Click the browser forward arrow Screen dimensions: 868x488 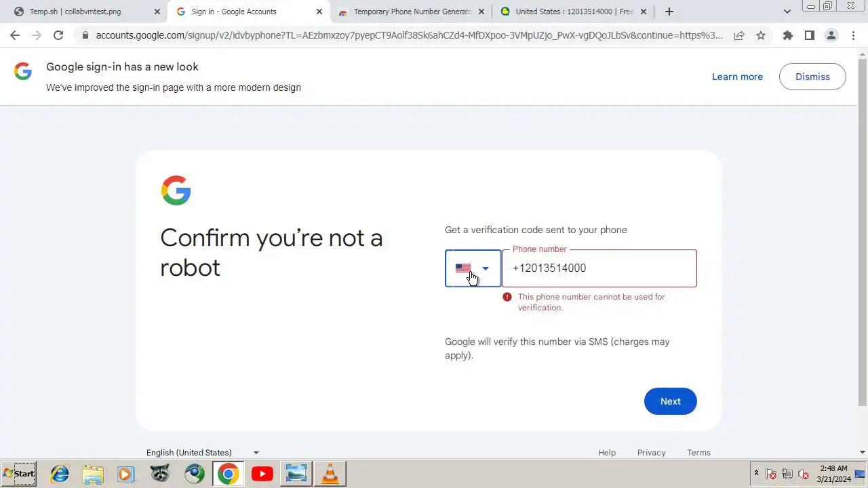(x=37, y=35)
